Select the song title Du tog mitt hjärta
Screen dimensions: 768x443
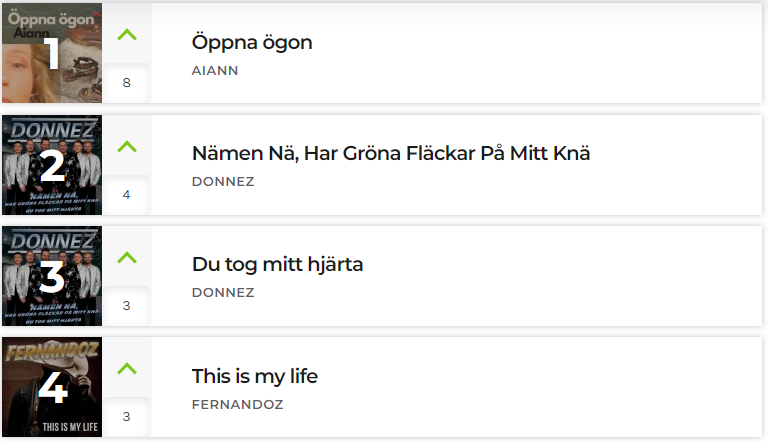[x=277, y=265]
